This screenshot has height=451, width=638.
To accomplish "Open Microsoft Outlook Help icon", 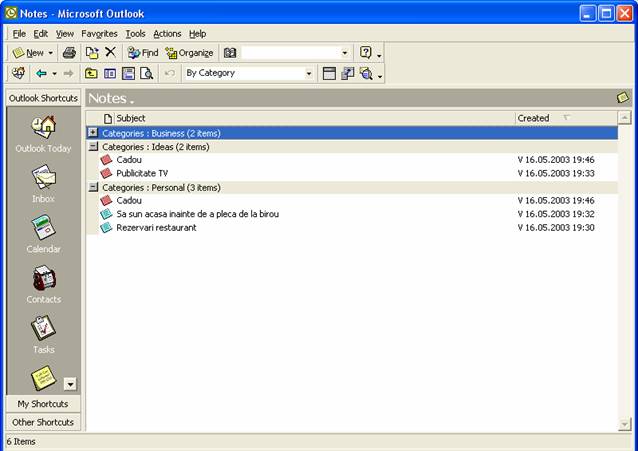I will 365,53.
